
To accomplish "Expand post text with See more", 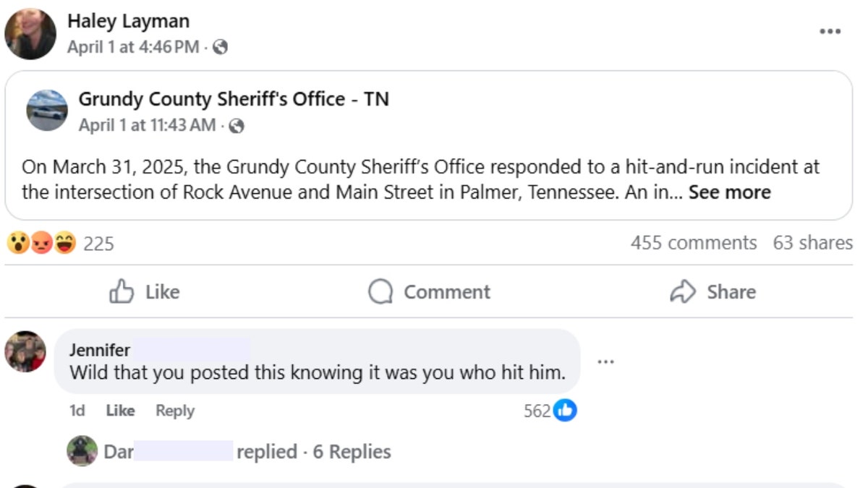I will click(x=729, y=192).
